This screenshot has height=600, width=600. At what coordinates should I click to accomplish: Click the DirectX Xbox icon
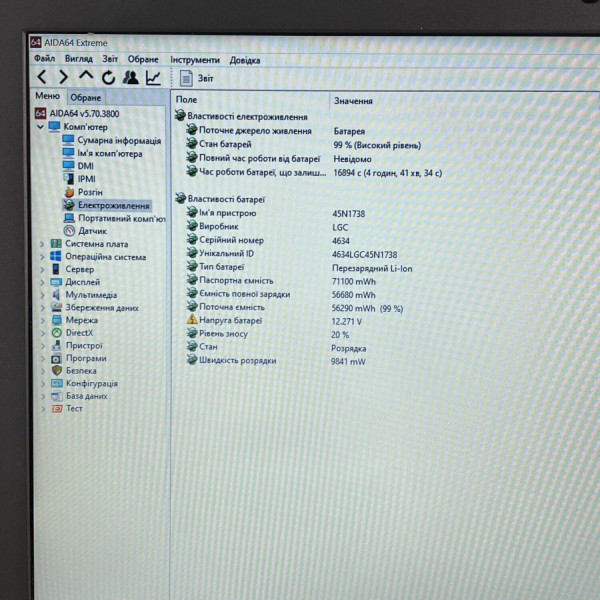pyautogui.click(x=57, y=333)
